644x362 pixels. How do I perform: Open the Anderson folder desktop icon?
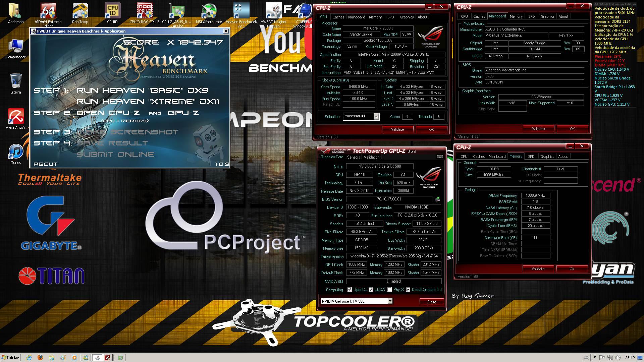click(x=15, y=13)
